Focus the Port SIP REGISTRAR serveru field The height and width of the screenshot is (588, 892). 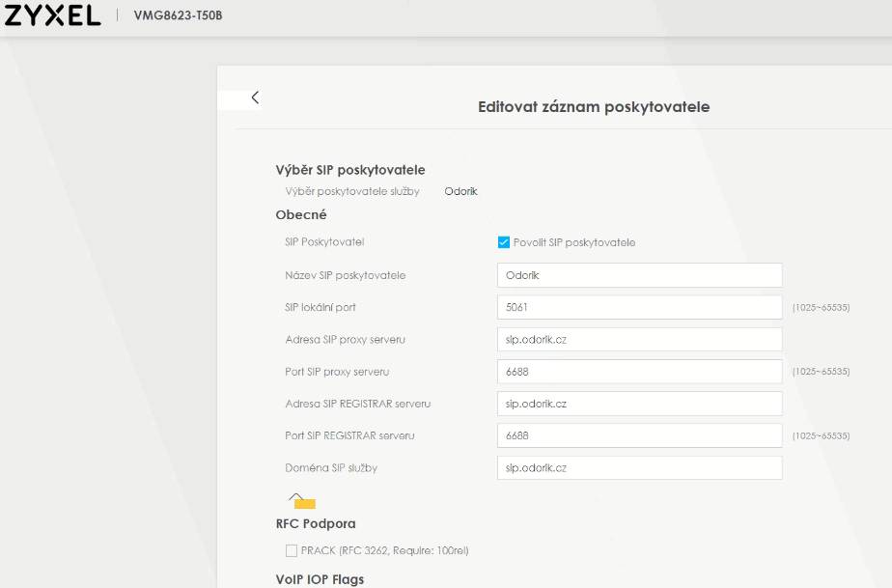pyautogui.click(x=639, y=435)
